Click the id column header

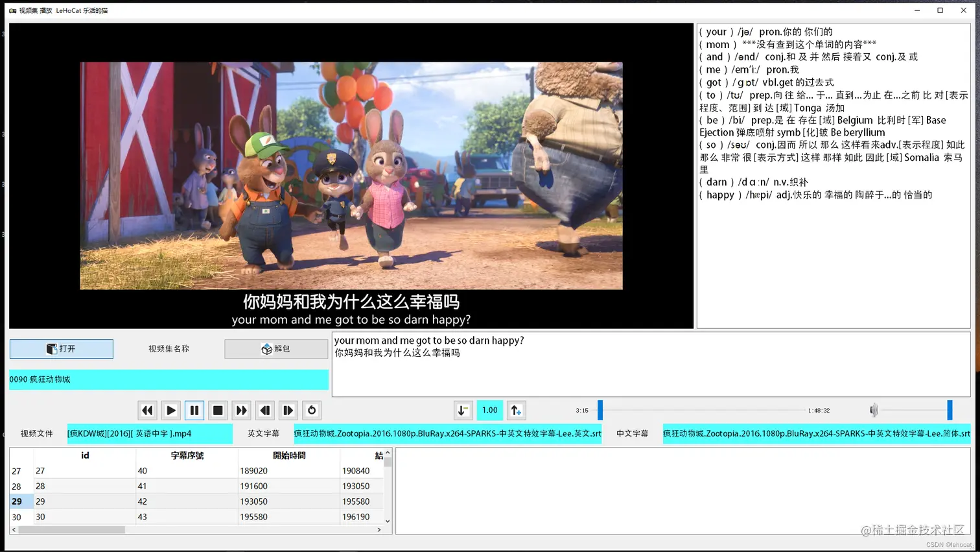pyautogui.click(x=85, y=455)
